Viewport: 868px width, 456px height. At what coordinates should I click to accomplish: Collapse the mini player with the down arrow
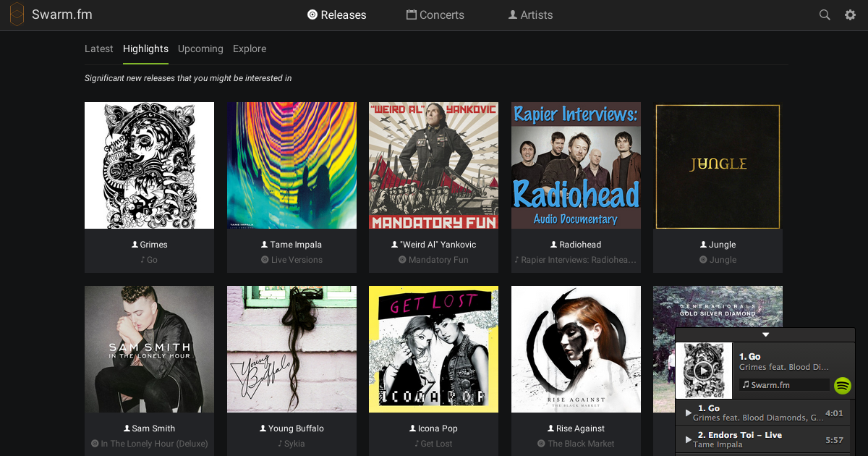click(x=765, y=334)
